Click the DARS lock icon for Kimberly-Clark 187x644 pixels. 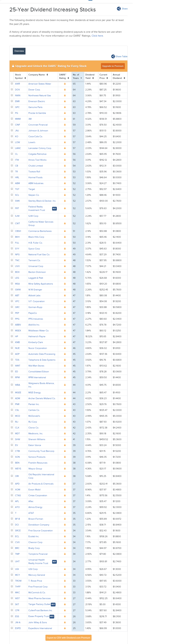[65, 342]
